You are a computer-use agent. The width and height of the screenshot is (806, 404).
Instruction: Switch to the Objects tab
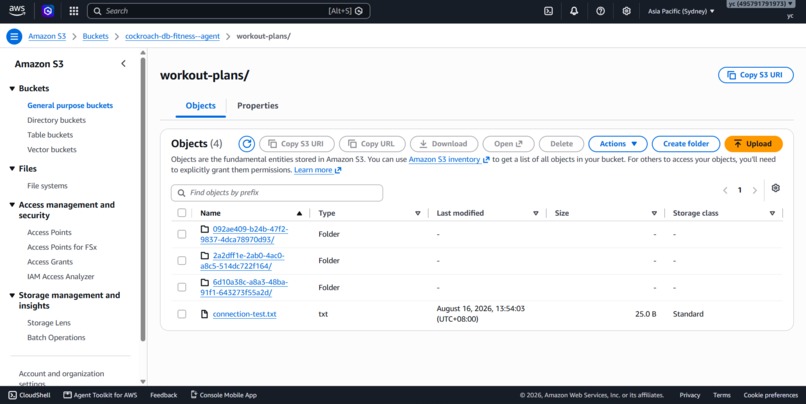tap(200, 106)
